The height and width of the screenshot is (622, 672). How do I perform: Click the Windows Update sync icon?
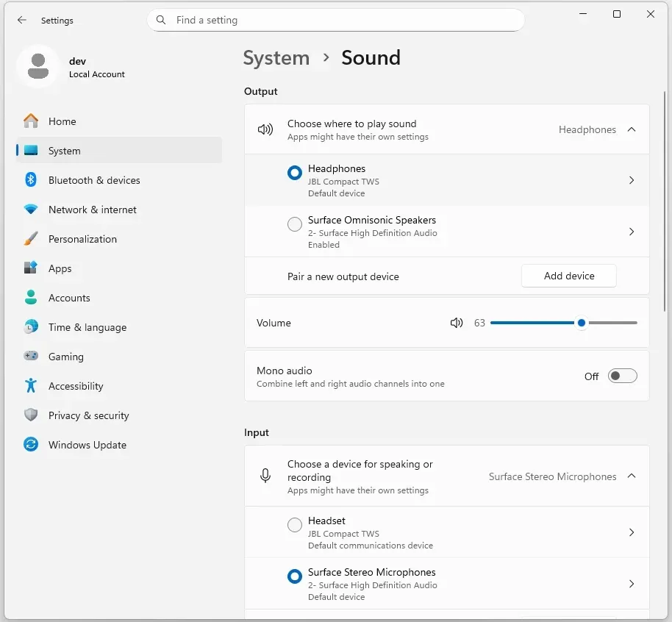pyautogui.click(x=31, y=444)
